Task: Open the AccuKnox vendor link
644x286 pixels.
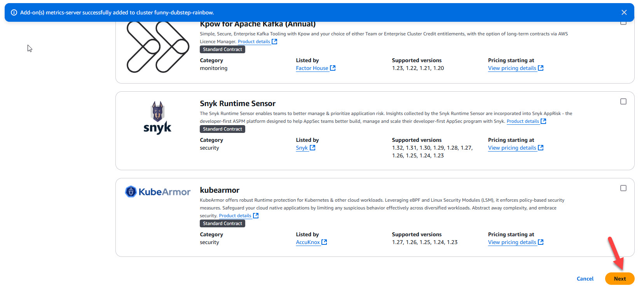Action: pyautogui.click(x=308, y=242)
